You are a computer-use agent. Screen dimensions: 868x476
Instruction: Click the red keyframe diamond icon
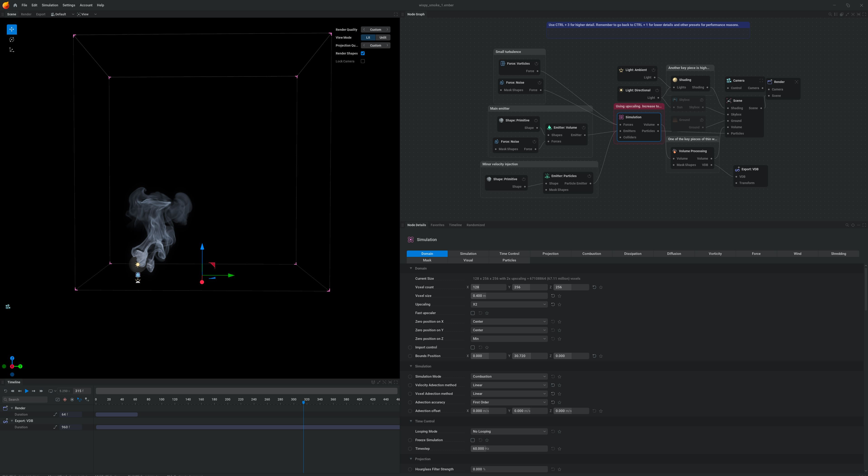[x=65, y=400]
